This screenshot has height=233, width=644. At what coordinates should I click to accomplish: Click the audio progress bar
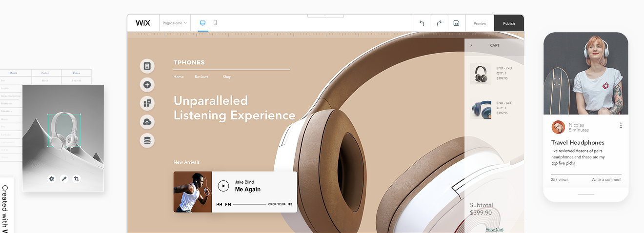pyautogui.click(x=250, y=204)
